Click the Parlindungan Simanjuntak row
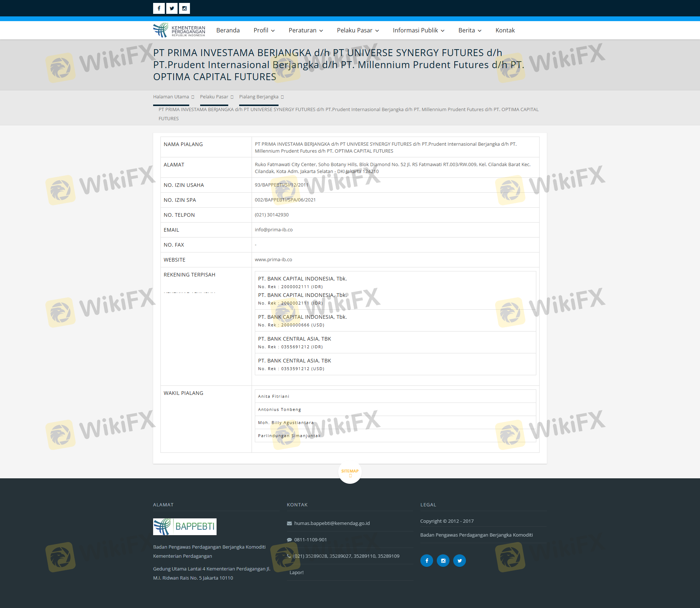This screenshot has height=608, width=700. click(396, 436)
